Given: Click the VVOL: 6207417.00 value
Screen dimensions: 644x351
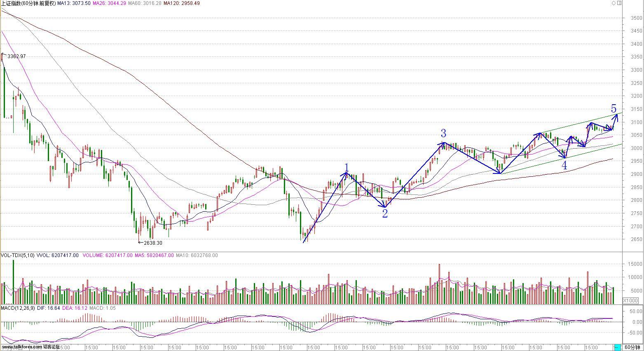Looking at the screenshot, I should click(57, 255).
